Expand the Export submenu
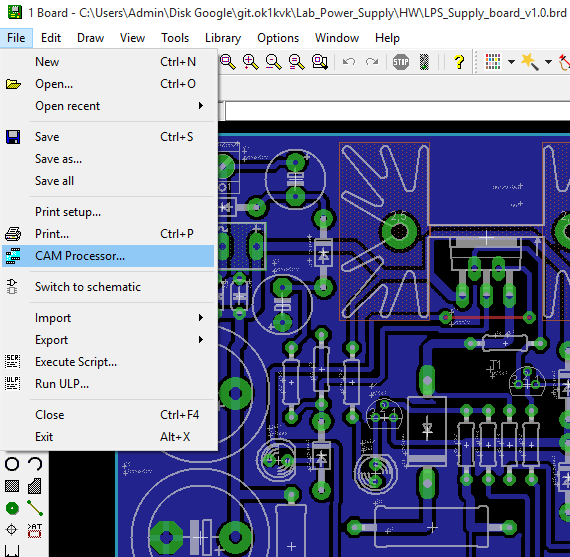 coord(108,340)
